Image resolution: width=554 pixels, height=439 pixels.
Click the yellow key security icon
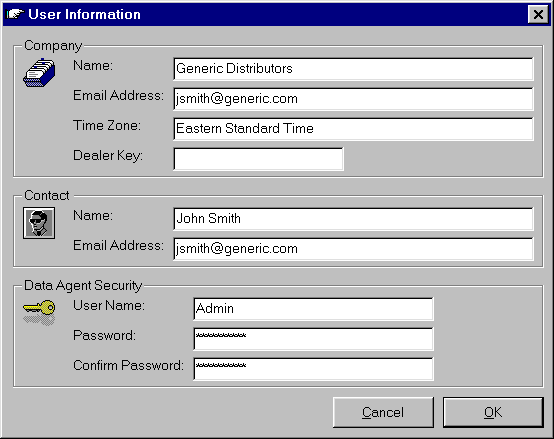(x=39, y=312)
